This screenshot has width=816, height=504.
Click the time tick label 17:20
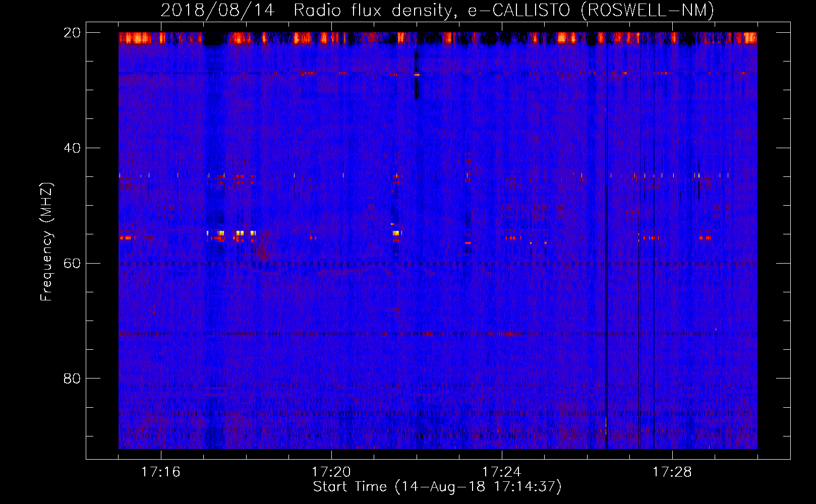[x=331, y=472]
